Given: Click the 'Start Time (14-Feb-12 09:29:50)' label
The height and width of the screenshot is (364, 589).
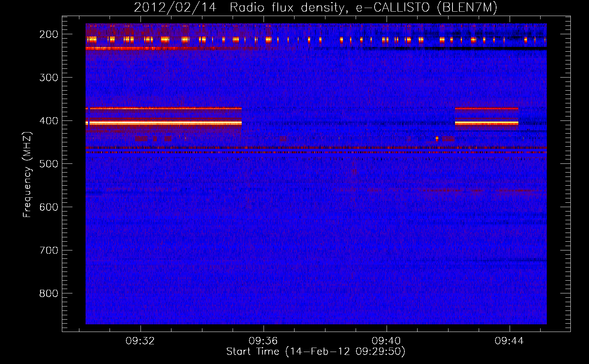Looking at the screenshot, I should [316, 352].
